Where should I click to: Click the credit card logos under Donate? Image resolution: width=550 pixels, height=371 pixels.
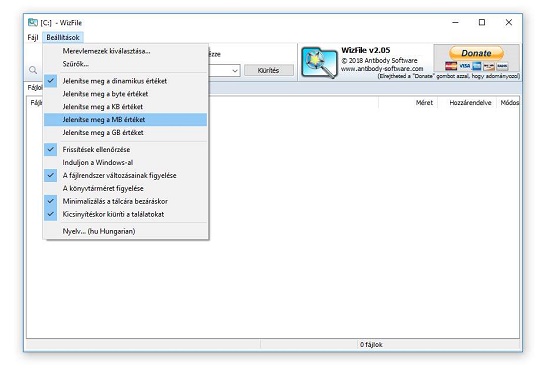pyautogui.click(x=476, y=66)
